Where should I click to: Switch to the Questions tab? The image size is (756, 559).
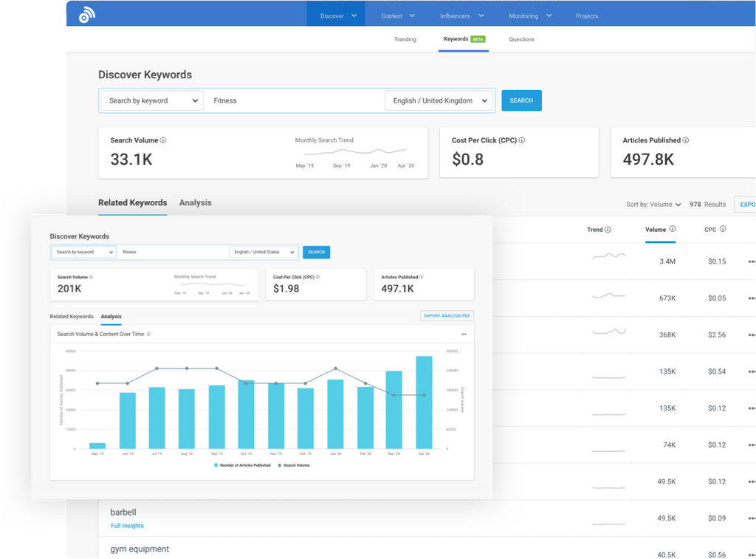point(521,39)
